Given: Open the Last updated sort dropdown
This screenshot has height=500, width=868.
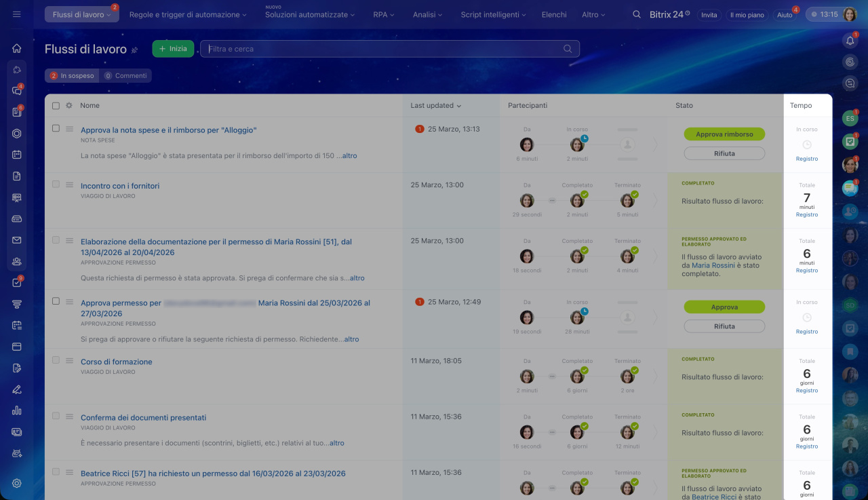Looking at the screenshot, I should (x=435, y=106).
